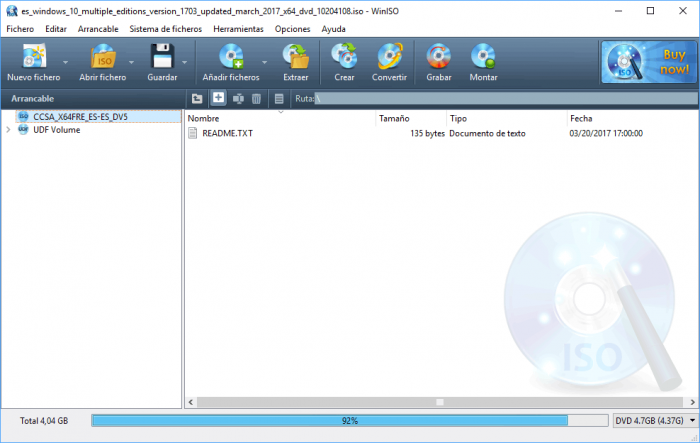
Task: Open the Herramientas menu
Action: 238,29
